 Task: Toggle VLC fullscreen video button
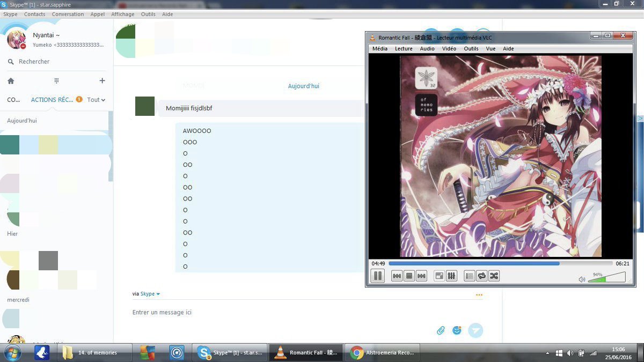click(439, 276)
